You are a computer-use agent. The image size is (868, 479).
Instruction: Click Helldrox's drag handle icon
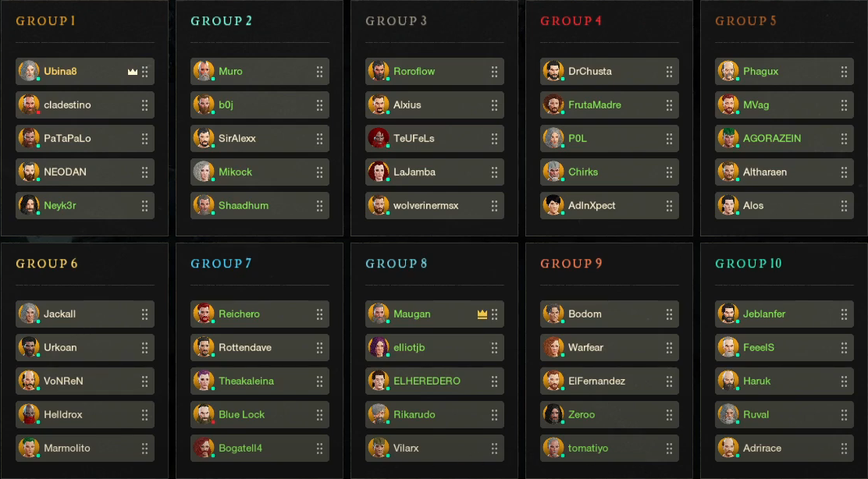click(145, 415)
